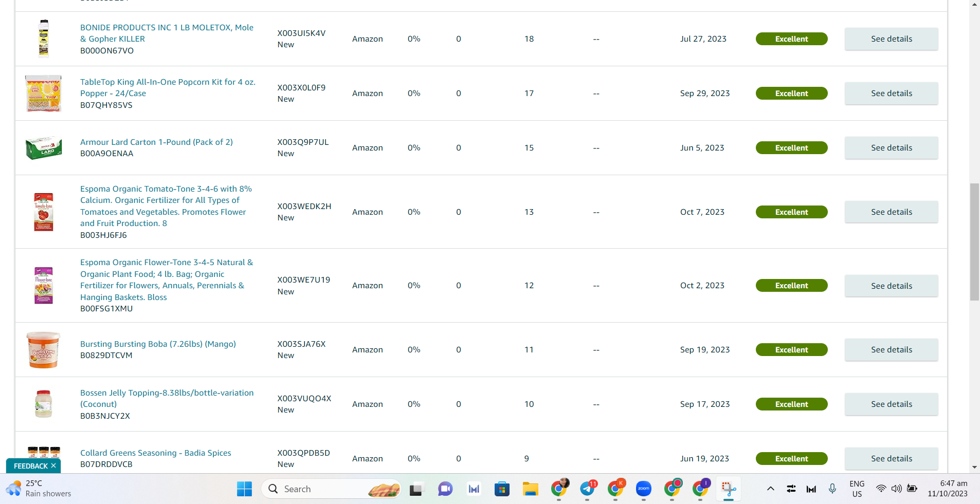Viewport: 980px width, 504px height.
Task: Open Microsoft Store from the taskbar
Action: tap(502, 489)
